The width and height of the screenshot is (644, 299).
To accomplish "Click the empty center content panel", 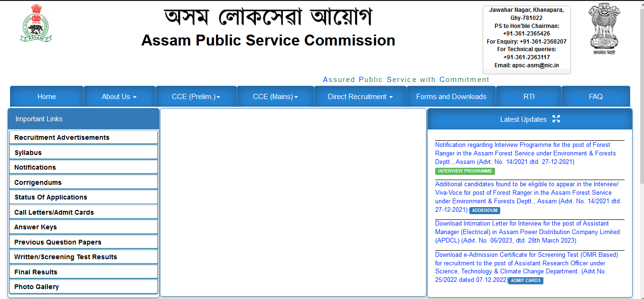I will click(x=293, y=202).
